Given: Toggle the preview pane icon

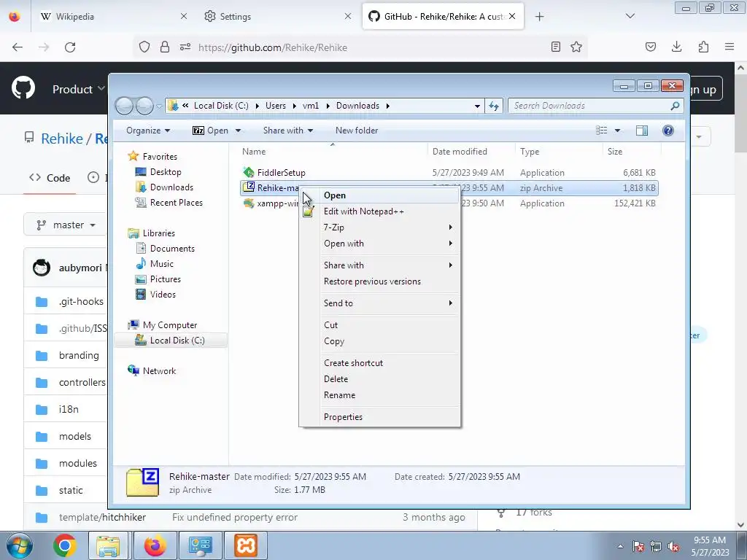Looking at the screenshot, I should coord(642,131).
